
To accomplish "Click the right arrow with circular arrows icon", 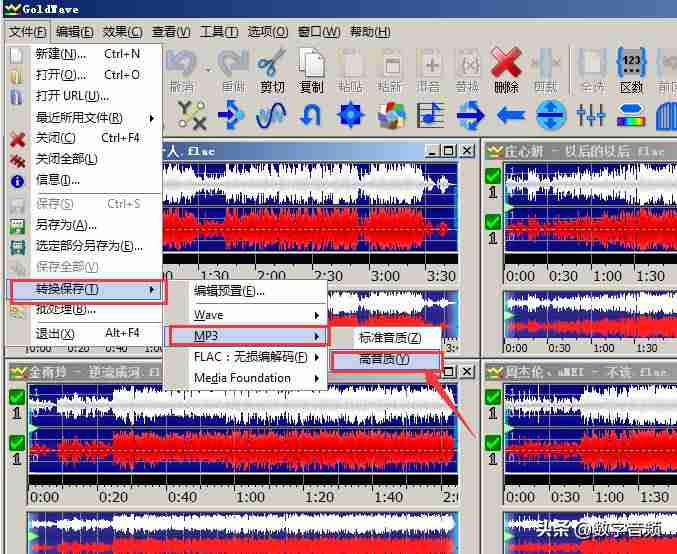I will point(471,115).
